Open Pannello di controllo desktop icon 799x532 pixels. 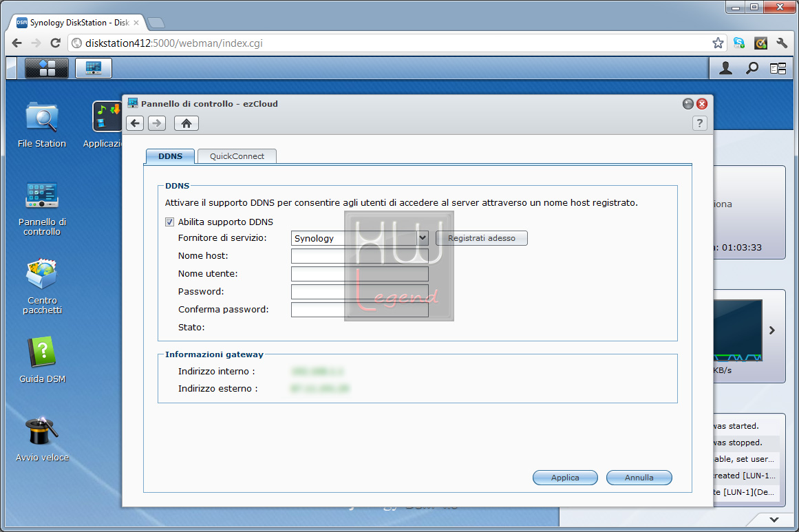[42, 209]
